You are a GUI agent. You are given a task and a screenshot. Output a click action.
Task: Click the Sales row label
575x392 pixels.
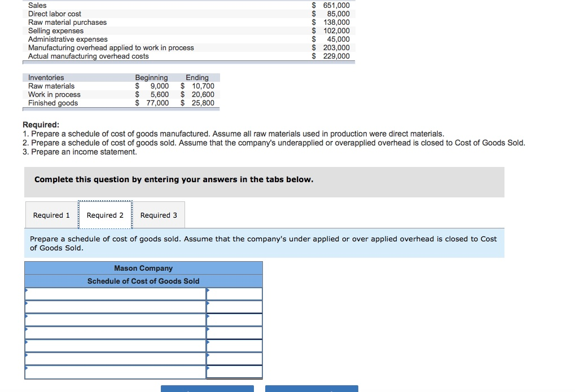click(x=37, y=5)
